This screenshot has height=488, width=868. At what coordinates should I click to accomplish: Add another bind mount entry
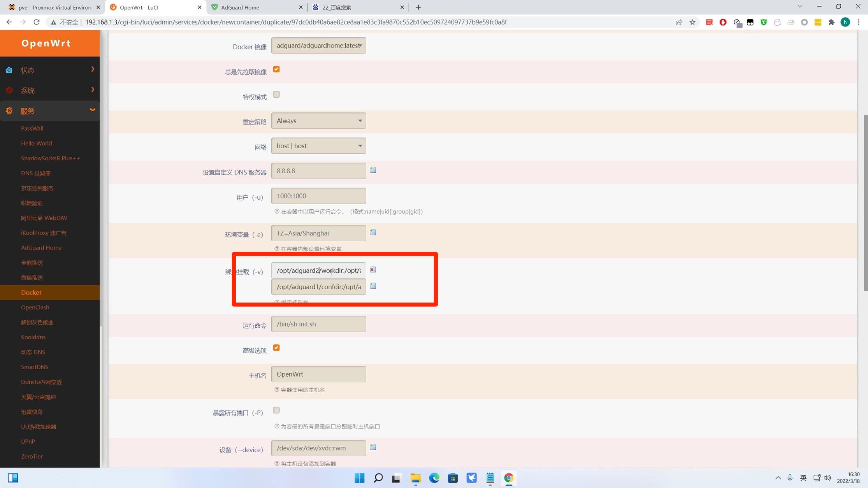click(x=373, y=286)
